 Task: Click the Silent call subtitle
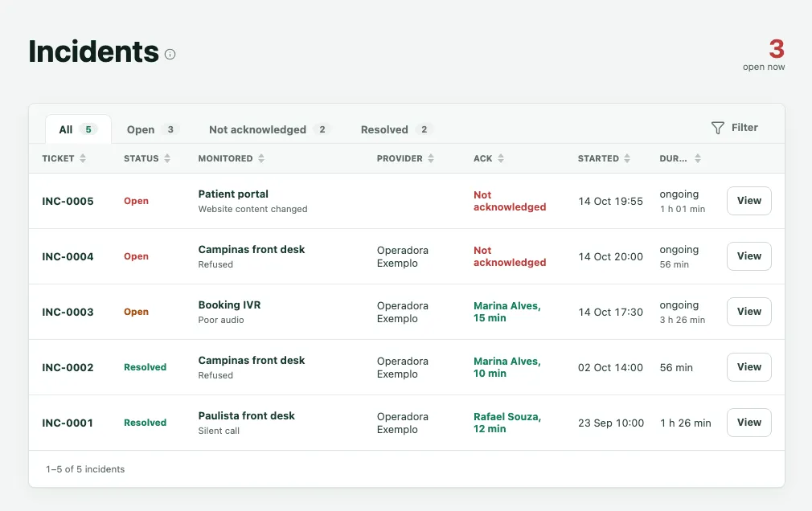click(219, 431)
